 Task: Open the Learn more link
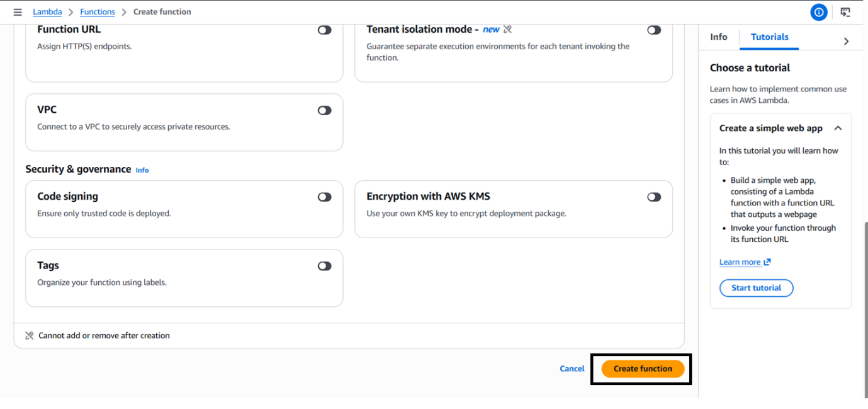click(x=740, y=262)
